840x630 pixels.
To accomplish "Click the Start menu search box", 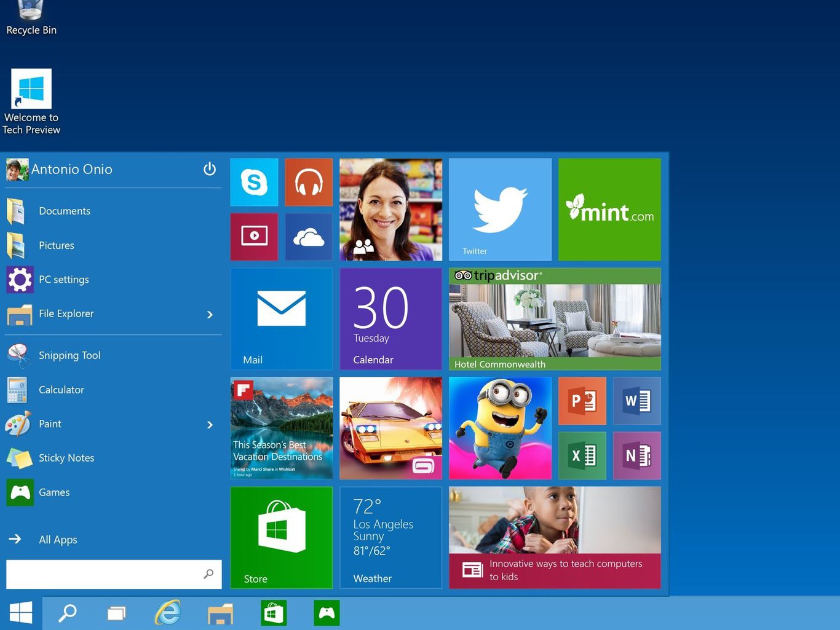I will point(114,574).
